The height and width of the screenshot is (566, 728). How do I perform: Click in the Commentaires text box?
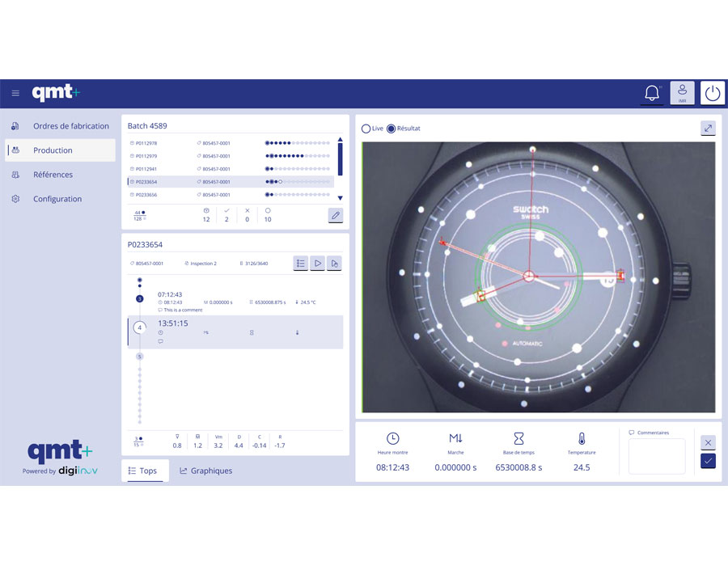656,456
